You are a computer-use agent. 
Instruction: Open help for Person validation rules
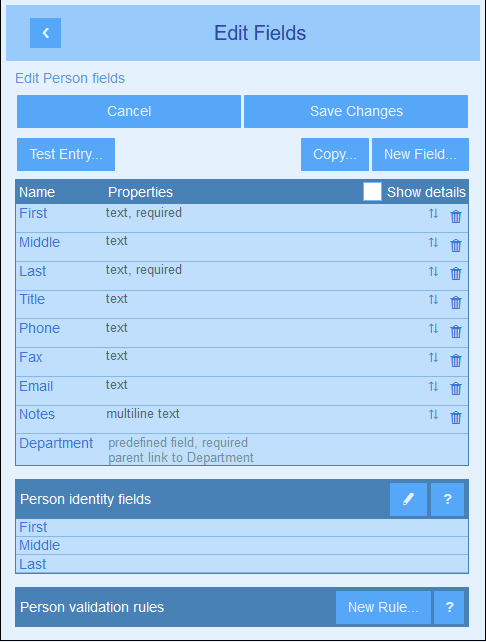[449, 607]
